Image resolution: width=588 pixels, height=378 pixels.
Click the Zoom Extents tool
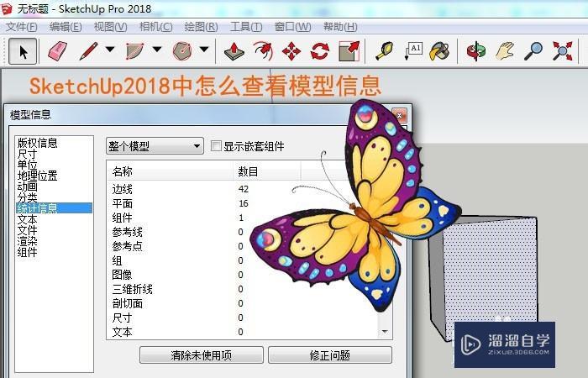pyautogui.click(x=562, y=51)
